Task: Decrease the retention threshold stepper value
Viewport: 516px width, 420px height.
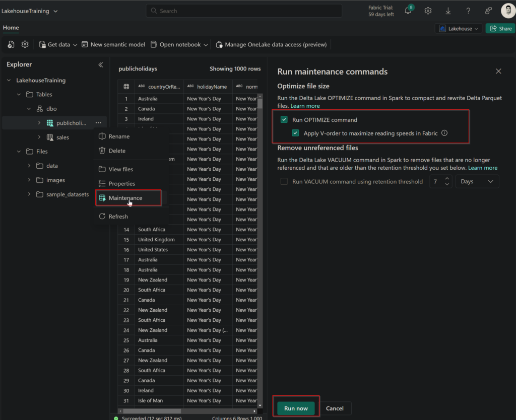Action: pos(447,184)
